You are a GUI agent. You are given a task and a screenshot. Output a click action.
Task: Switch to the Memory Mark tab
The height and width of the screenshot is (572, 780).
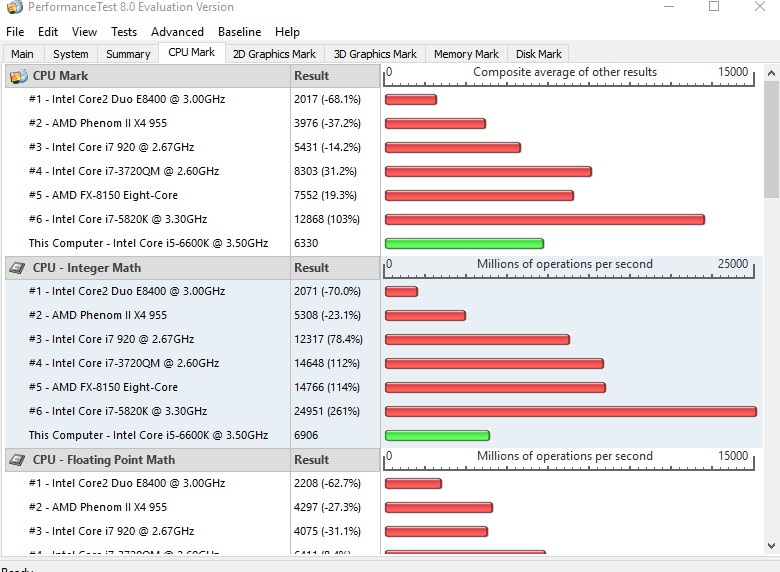[x=466, y=54]
